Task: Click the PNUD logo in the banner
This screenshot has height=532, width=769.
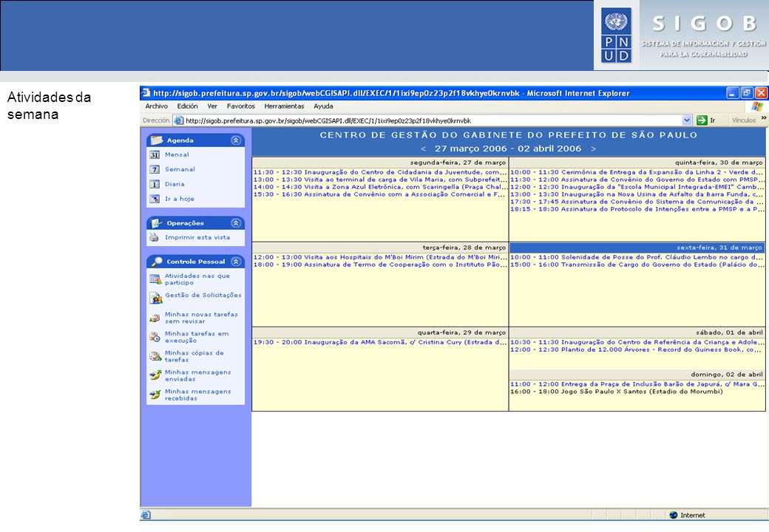Action: coord(616,35)
